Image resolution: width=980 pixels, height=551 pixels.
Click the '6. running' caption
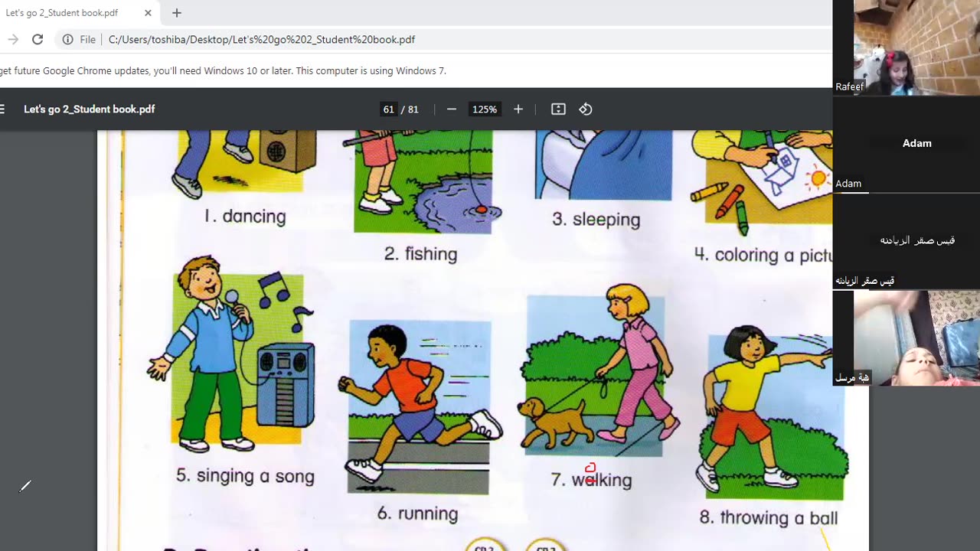pos(417,514)
